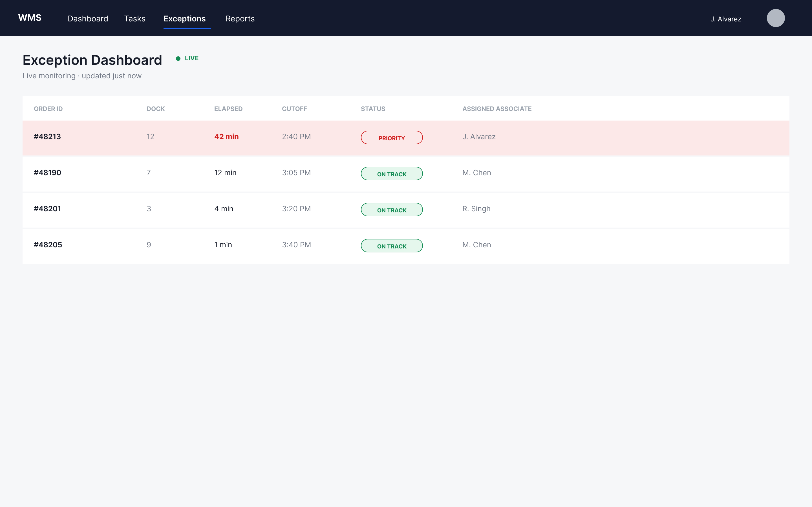Select the Exceptions tab
Screen dimensions: 812x507
(x=185, y=19)
